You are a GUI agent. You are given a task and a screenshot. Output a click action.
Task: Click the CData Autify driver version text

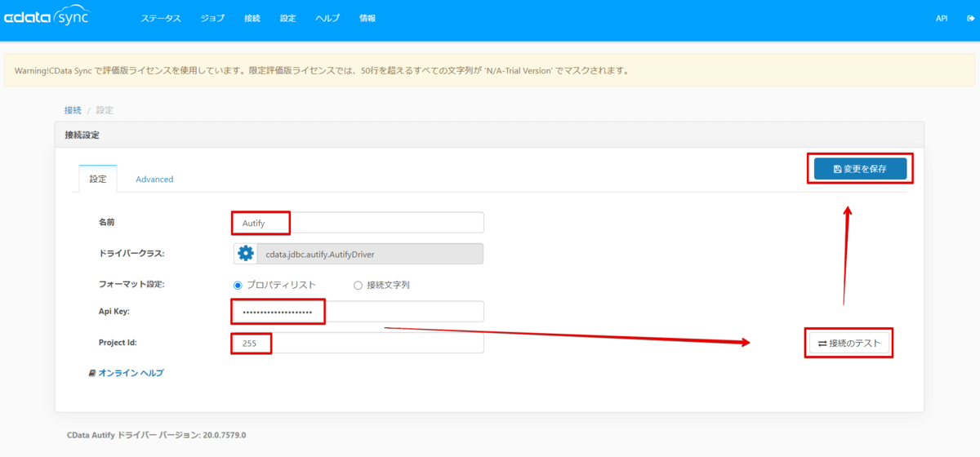[x=157, y=435]
